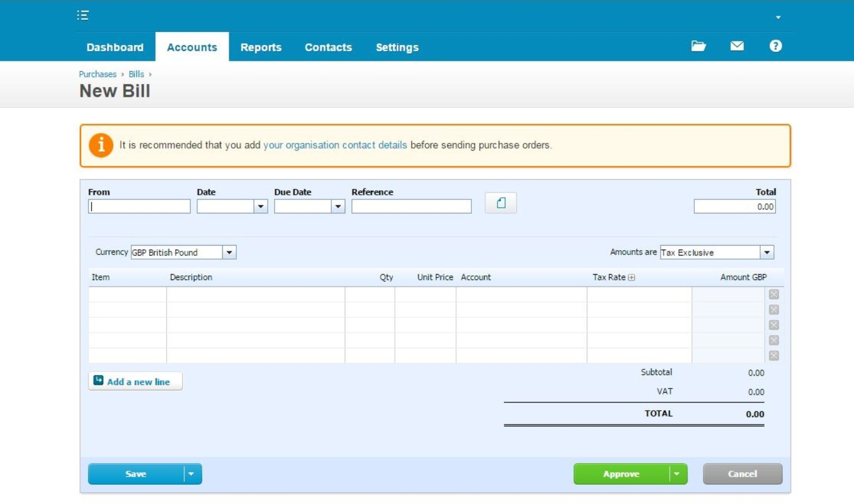Click the attach file icon beside Reference
Image resolution: width=854 pixels, height=504 pixels.
[501, 203]
